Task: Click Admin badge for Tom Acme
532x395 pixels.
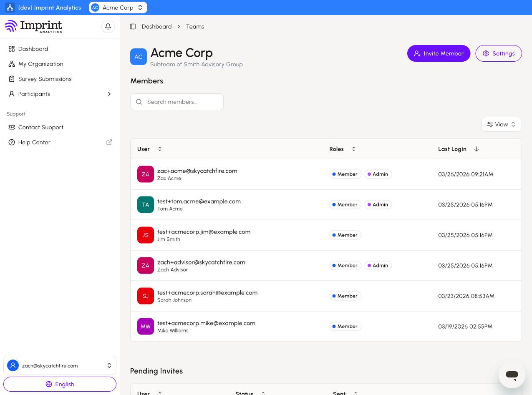Action: click(x=378, y=205)
